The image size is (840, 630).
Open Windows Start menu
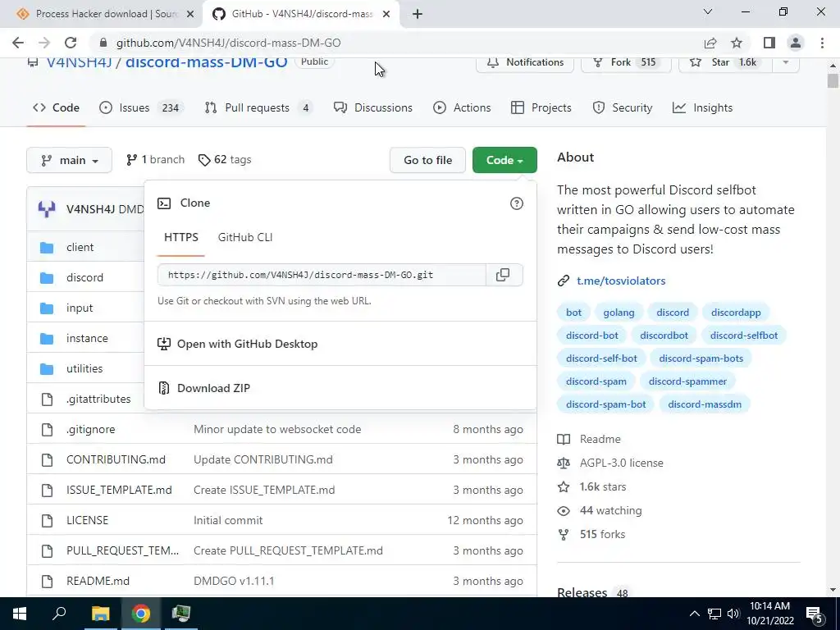pyautogui.click(x=20, y=614)
